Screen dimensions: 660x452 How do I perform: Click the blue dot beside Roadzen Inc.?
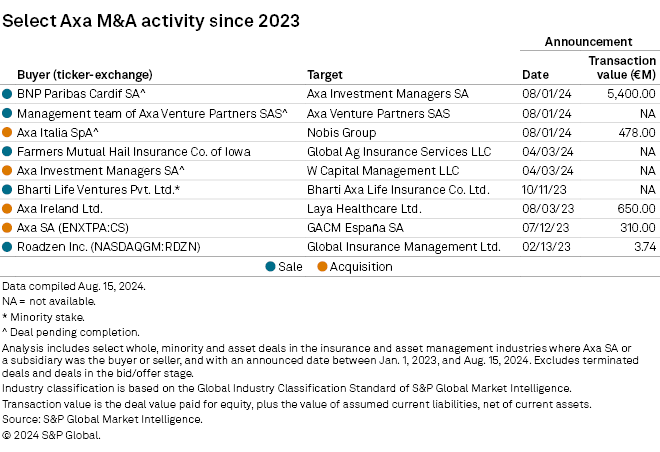coord(8,246)
